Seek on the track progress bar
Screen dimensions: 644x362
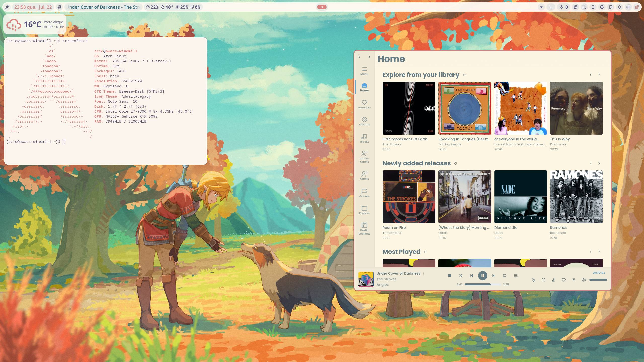click(x=482, y=284)
